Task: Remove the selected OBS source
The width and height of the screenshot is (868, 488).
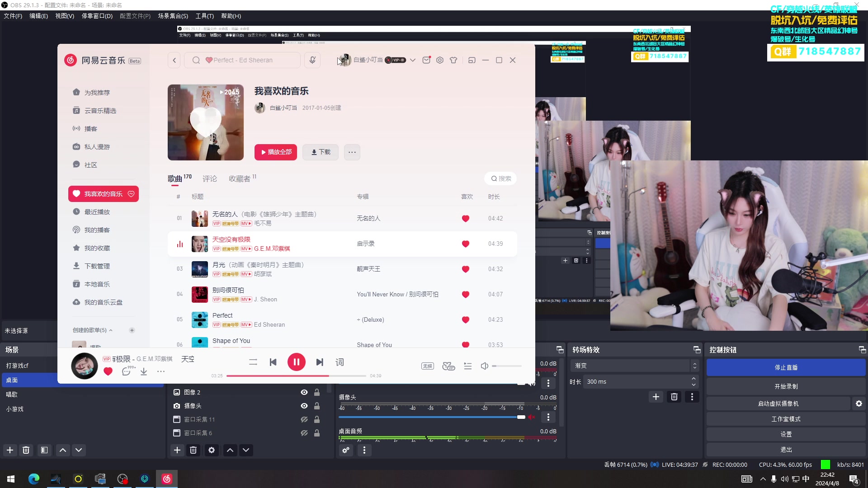Action: point(193,450)
